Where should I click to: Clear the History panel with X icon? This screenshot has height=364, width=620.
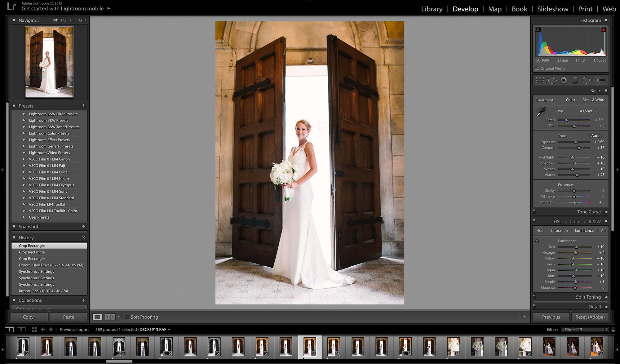click(x=83, y=237)
